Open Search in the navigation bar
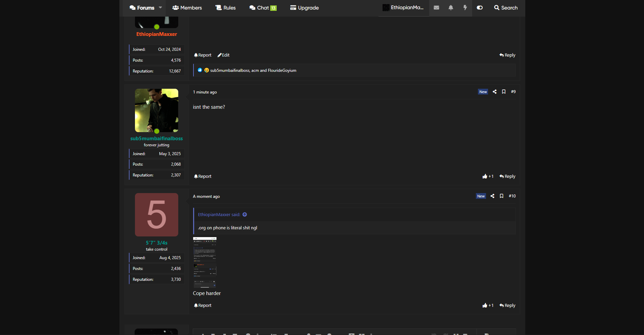644x335 pixels. click(506, 8)
